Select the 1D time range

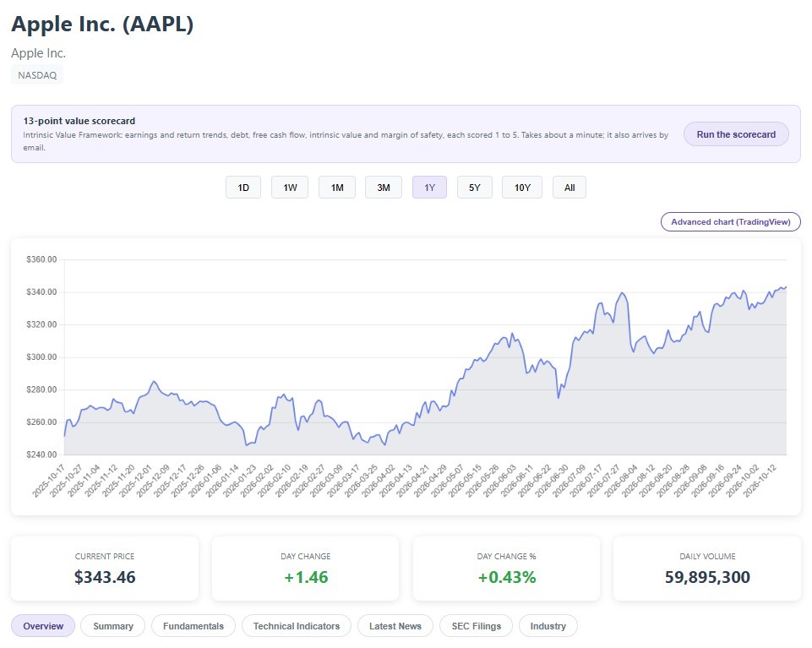pos(243,188)
